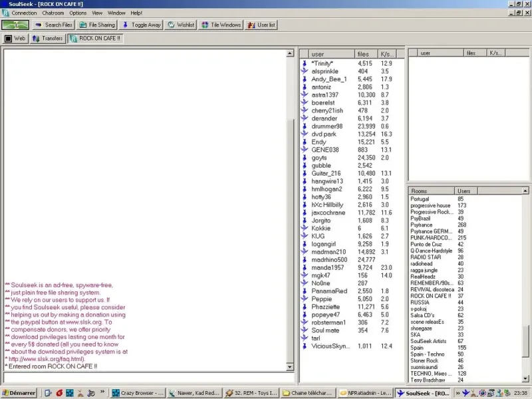The height and width of the screenshot is (399, 532).
Task: Click the green connection status icon
Action: coord(15,25)
